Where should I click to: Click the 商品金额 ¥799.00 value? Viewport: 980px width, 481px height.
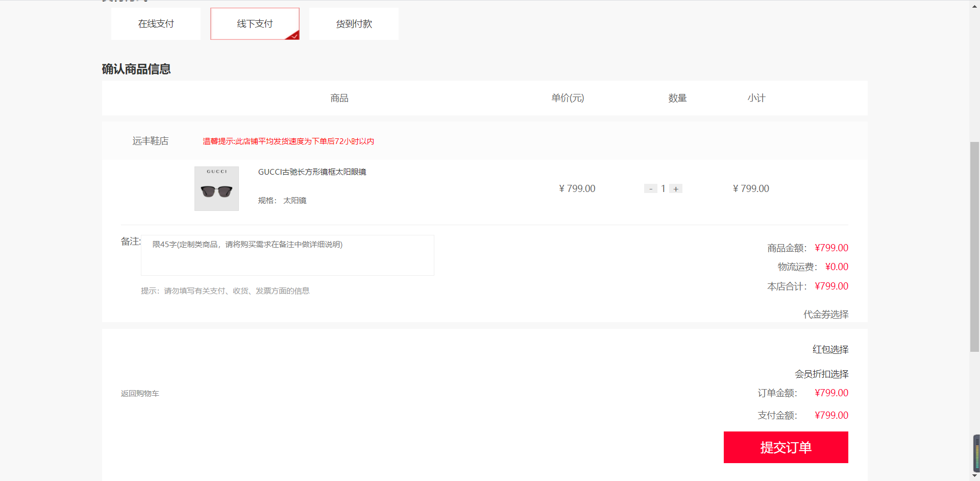pos(831,248)
